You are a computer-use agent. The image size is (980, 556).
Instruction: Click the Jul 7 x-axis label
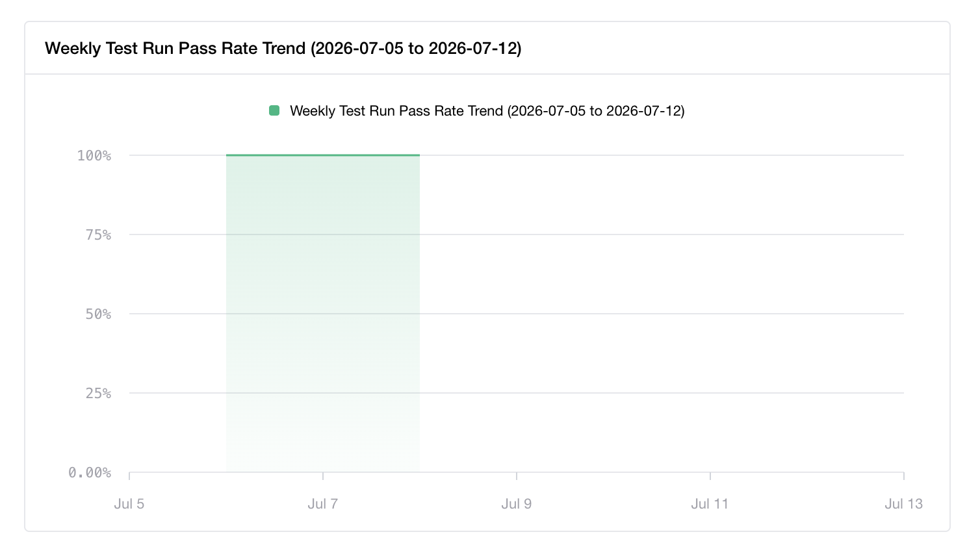[x=323, y=504]
